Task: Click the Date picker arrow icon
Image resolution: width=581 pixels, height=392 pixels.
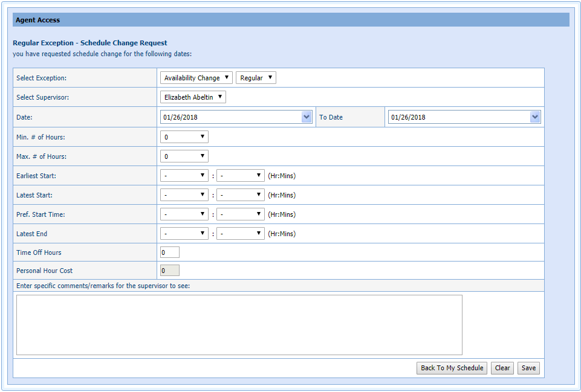Action: [x=307, y=117]
